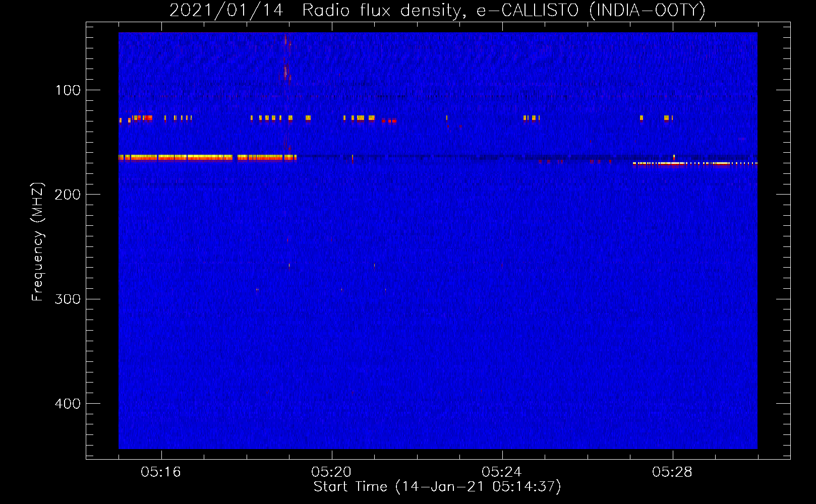This screenshot has width=816, height=504.
Task: Click the 05:24 time tick label
Action: [502, 472]
